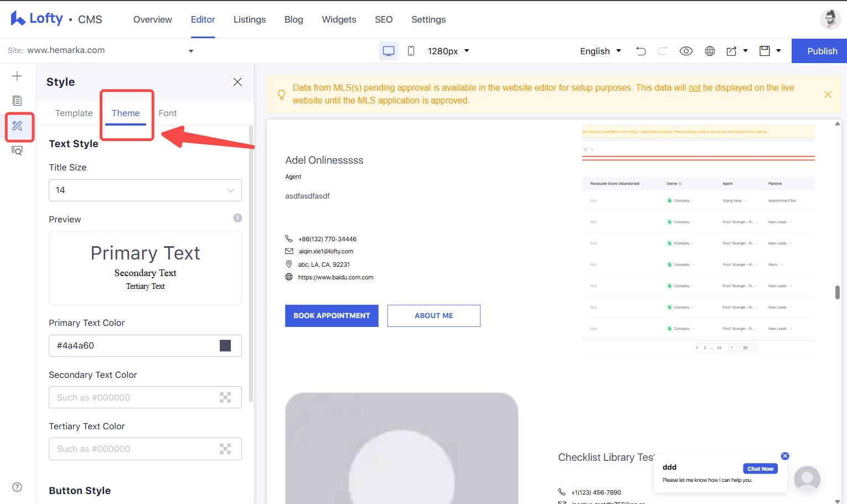This screenshot has height=504, width=847.
Task: Click the phone number +86(132) 770-34446
Action: pos(327,239)
